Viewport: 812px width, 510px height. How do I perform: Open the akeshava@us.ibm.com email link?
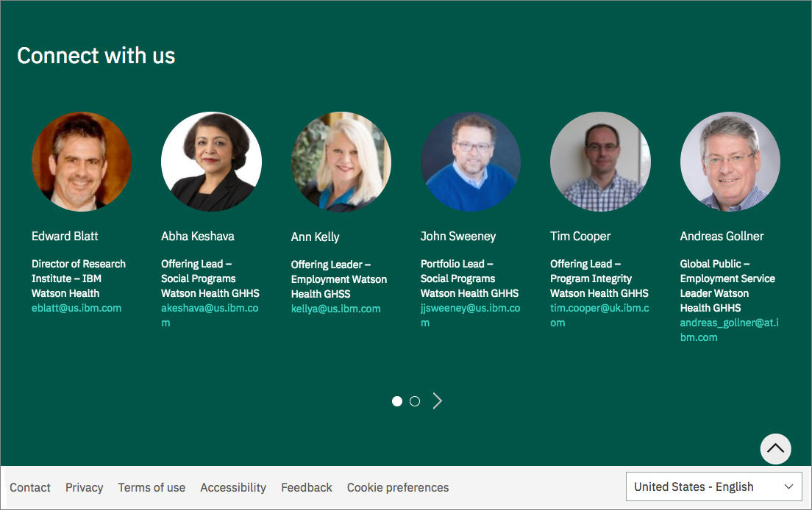coord(210,315)
